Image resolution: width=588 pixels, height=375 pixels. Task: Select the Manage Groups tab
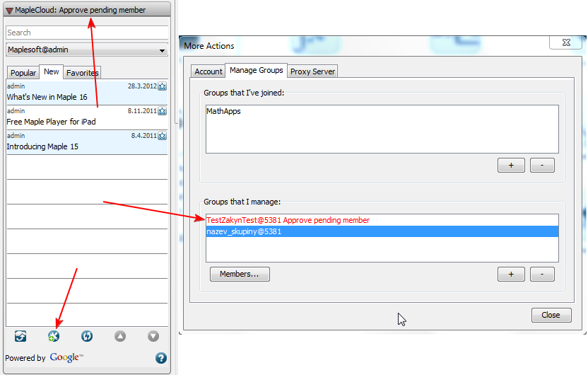[x=256, y=70]
